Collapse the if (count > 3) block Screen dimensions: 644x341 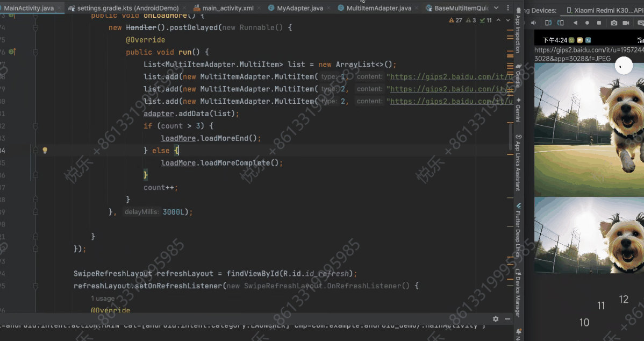click(35, 126)
